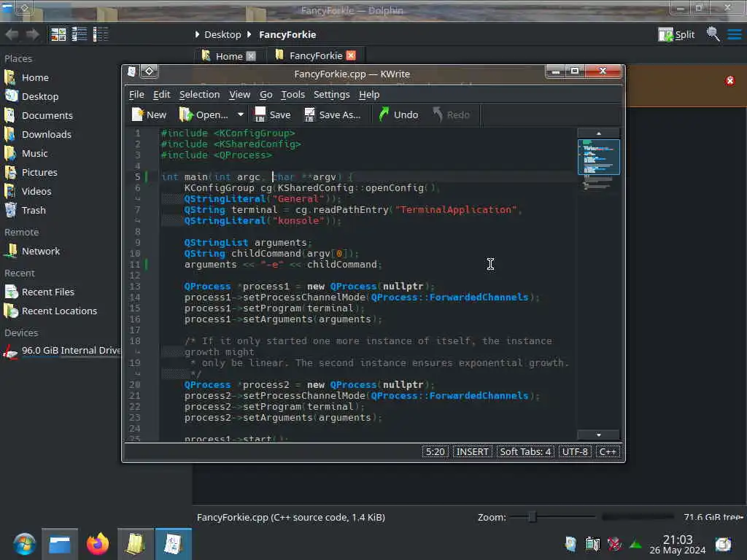Open the File menu in KWrite

(x=136, y=94)
